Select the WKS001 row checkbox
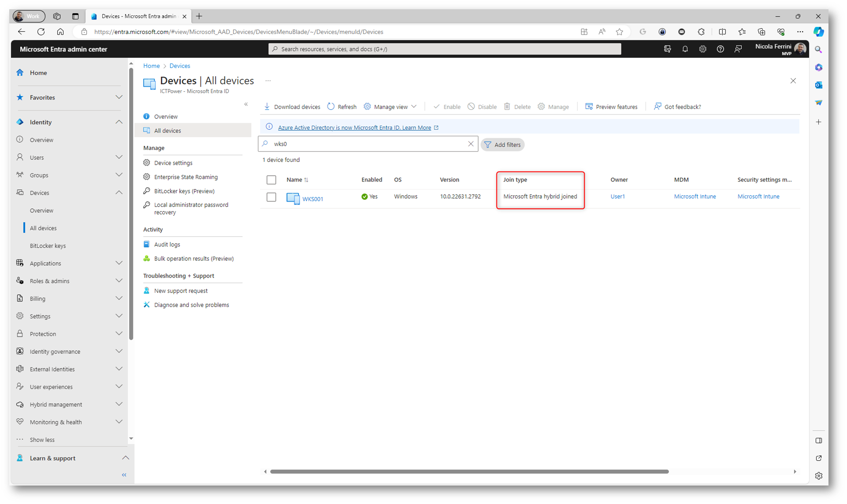 coord(271,197)
